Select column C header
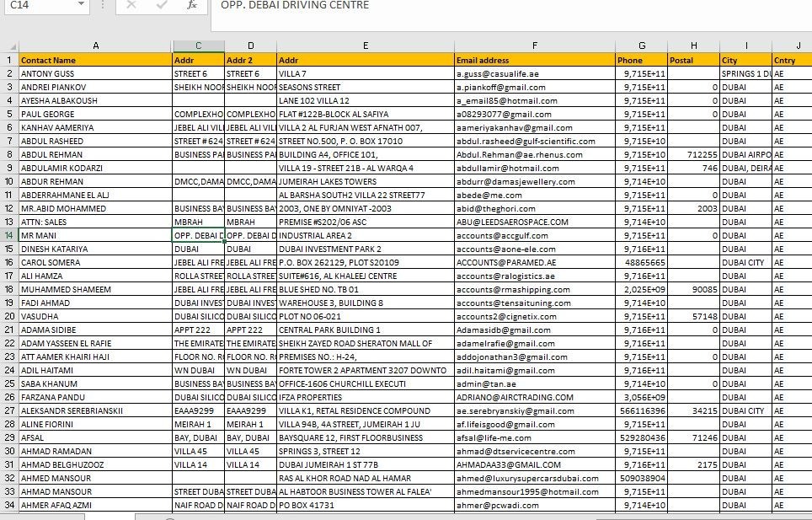This screenshot has height=520, width=812. (x=198, y=46)
